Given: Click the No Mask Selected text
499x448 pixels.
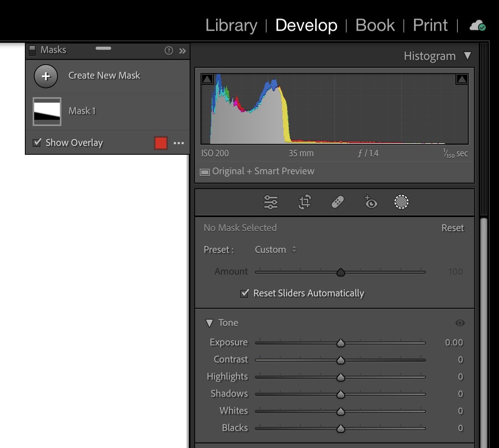Looking at the screenshot, I should (x=240, y=228).
